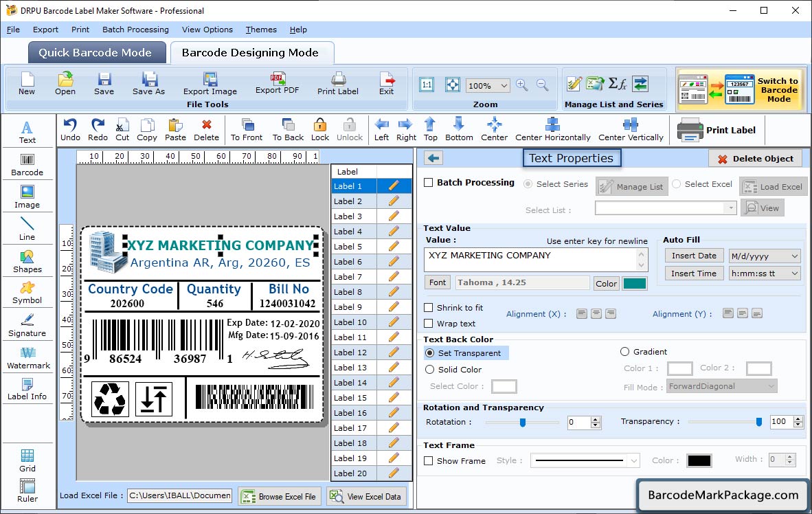Export label to PDF
Image resolution: width=812 pixels, height=514 pixels.
pos(277,83)
